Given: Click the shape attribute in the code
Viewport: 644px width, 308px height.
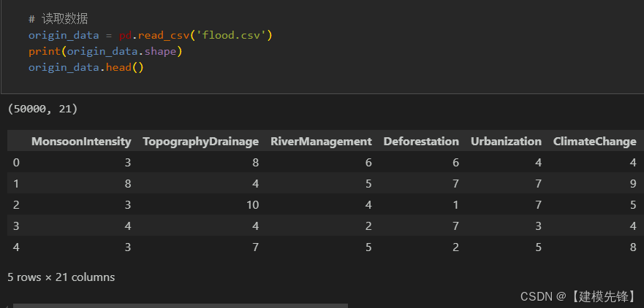Looking at the screenshot, I should [x=160, y=52].
